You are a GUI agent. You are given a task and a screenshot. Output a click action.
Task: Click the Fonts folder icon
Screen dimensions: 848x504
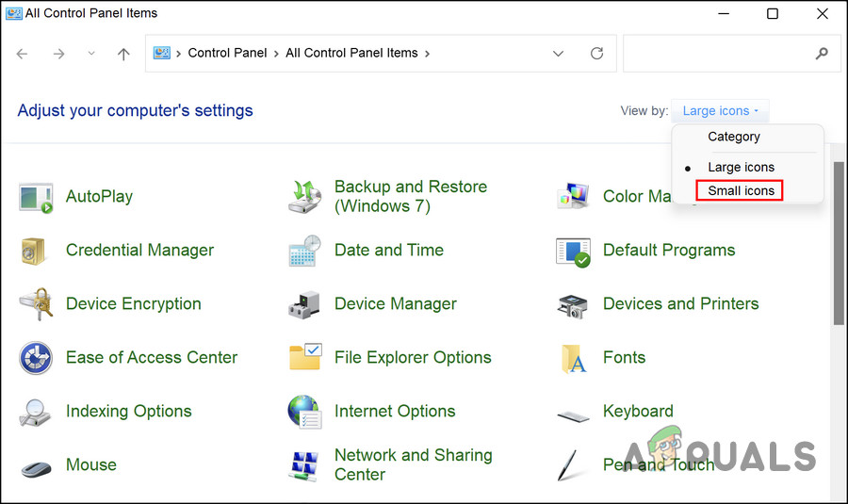pos(573,358)
